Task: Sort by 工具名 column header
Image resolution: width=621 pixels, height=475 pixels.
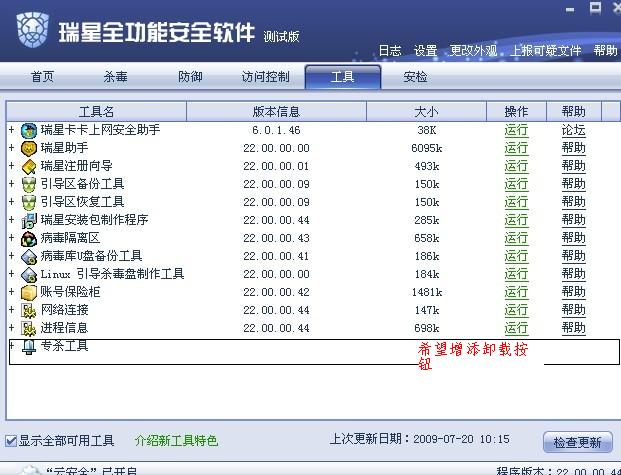Action: (96, 111)
